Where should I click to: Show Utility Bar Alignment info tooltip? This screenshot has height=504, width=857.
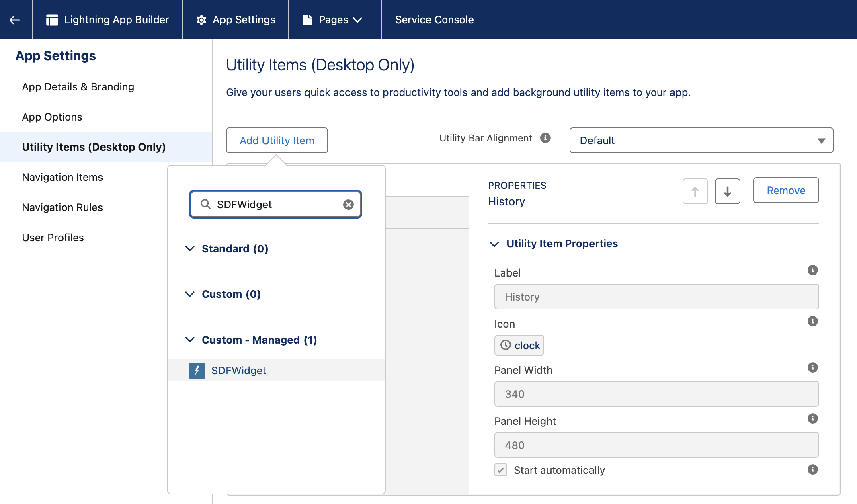pyautogui.click(x=545, y=138)
